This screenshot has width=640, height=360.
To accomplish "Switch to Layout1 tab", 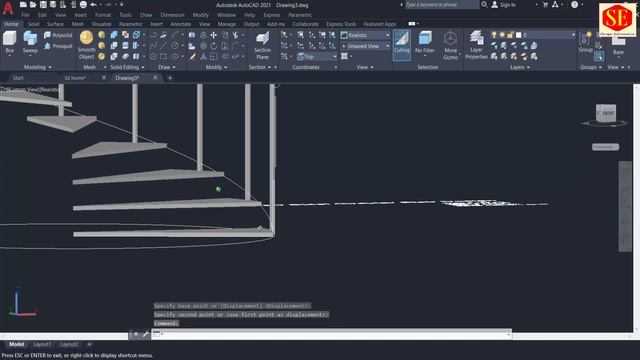I will 42,344.
